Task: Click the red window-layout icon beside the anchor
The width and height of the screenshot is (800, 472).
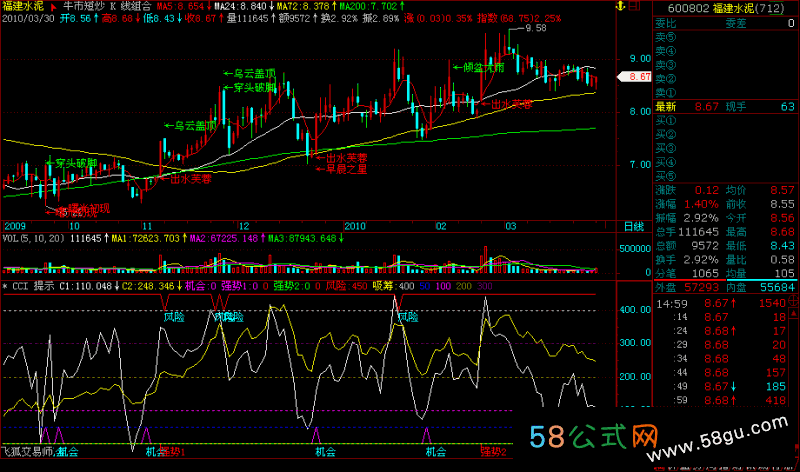Action: pyautogui.click(x=633, y=6)
